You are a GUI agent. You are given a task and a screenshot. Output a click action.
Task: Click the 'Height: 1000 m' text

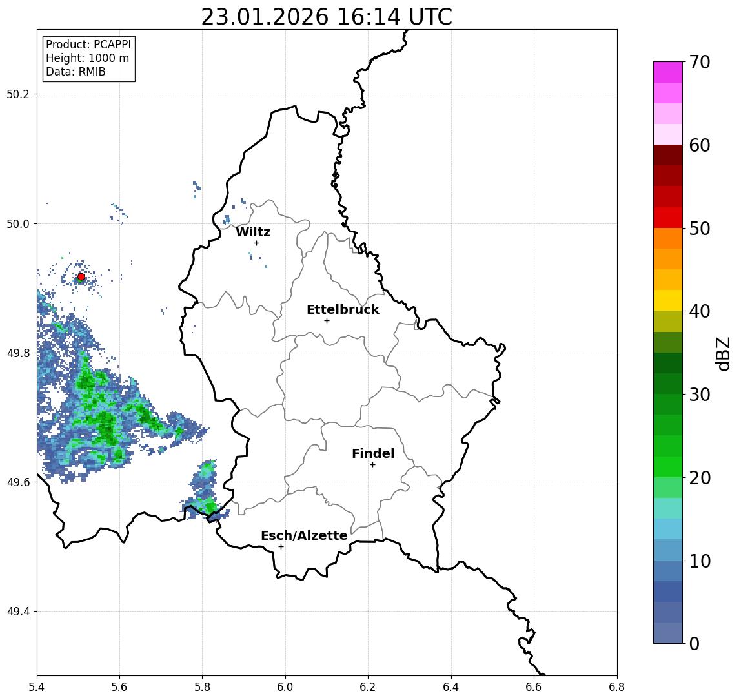tap(87, 59)
